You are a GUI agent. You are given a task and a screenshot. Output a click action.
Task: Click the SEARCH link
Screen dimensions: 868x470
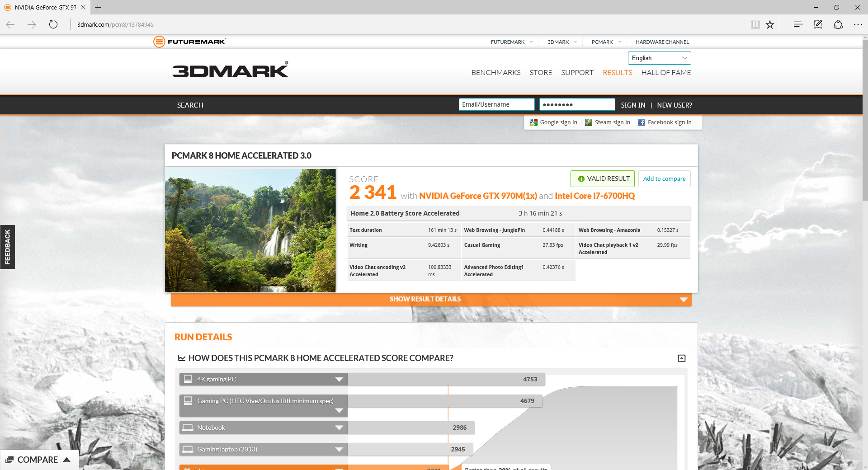[x=190, y=105]
